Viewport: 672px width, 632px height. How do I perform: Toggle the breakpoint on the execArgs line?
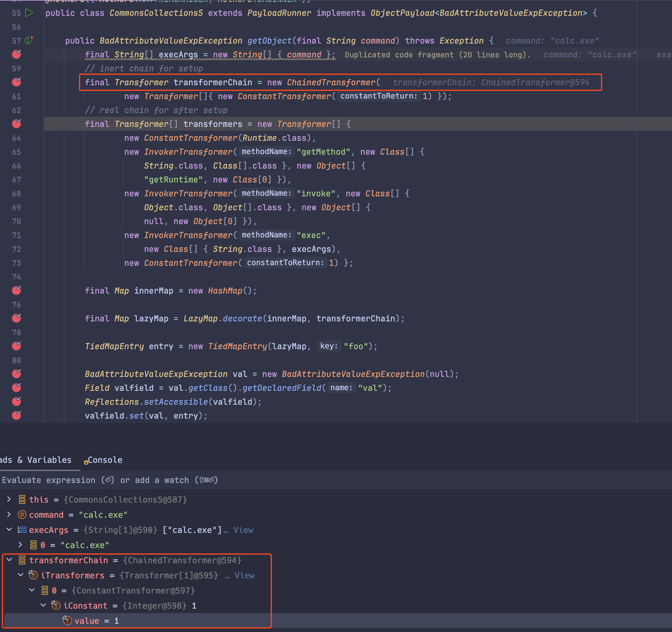coord(16,54)
